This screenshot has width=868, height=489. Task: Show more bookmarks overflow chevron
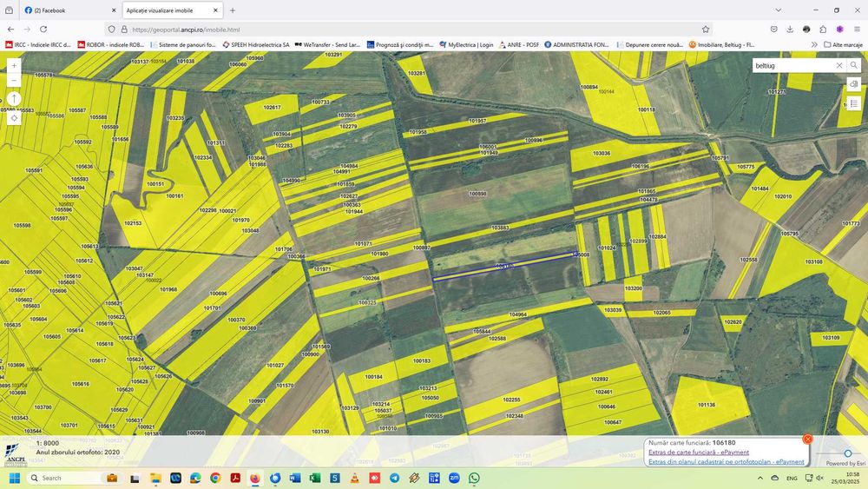click(x=814, y=44)
